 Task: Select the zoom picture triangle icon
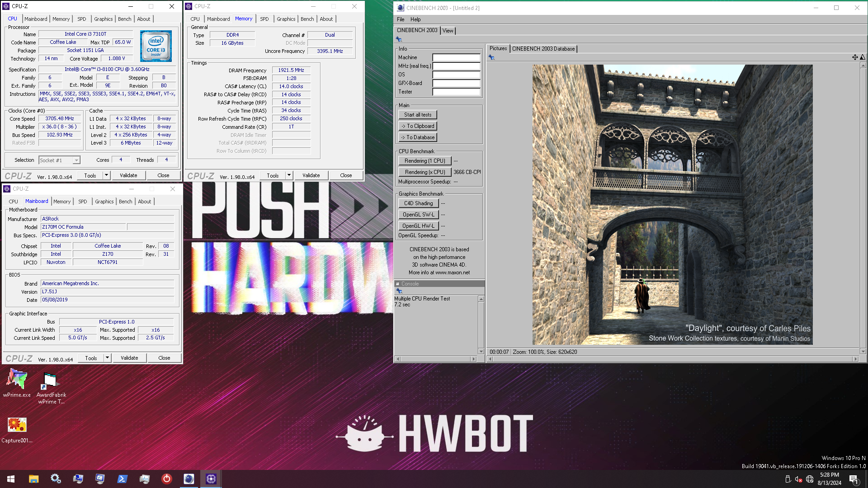[863, 57]
